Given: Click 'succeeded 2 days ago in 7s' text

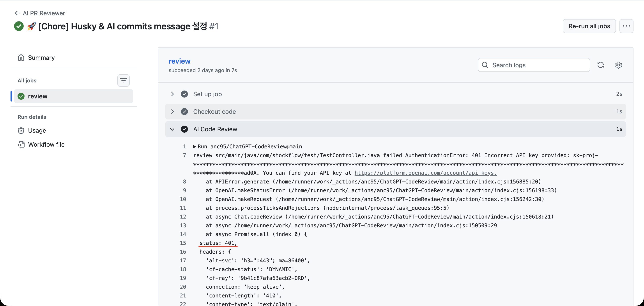Looking at the screenshot, I should point(203,70).
